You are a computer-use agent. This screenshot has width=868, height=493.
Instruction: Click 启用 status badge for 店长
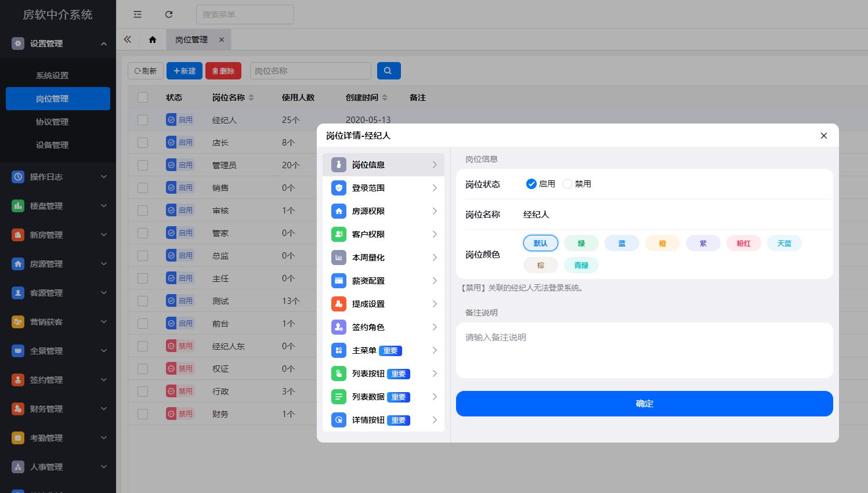click(180, 143)
